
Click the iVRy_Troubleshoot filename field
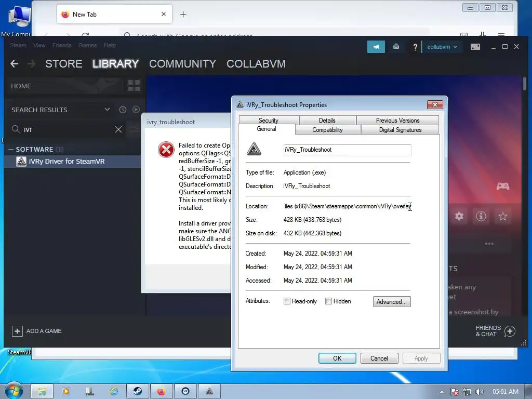348,150
